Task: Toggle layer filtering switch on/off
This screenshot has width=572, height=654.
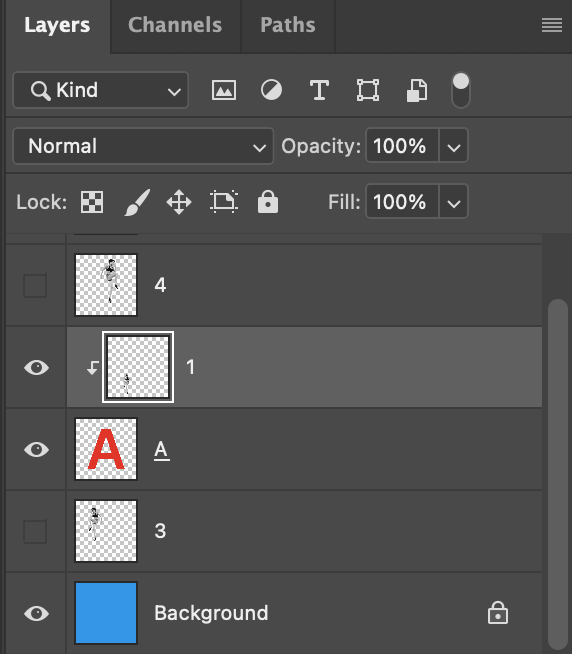Action: tap(461, 90)
